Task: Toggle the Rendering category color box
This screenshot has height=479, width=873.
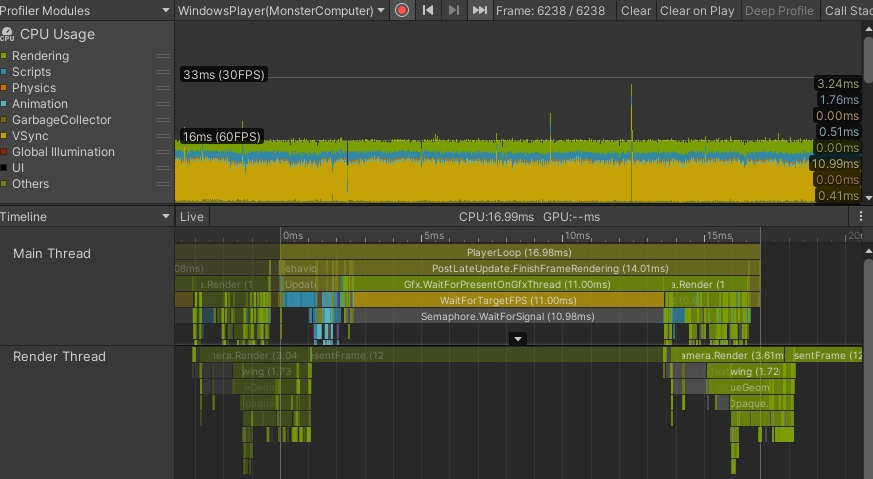Action: coord(5,56)
